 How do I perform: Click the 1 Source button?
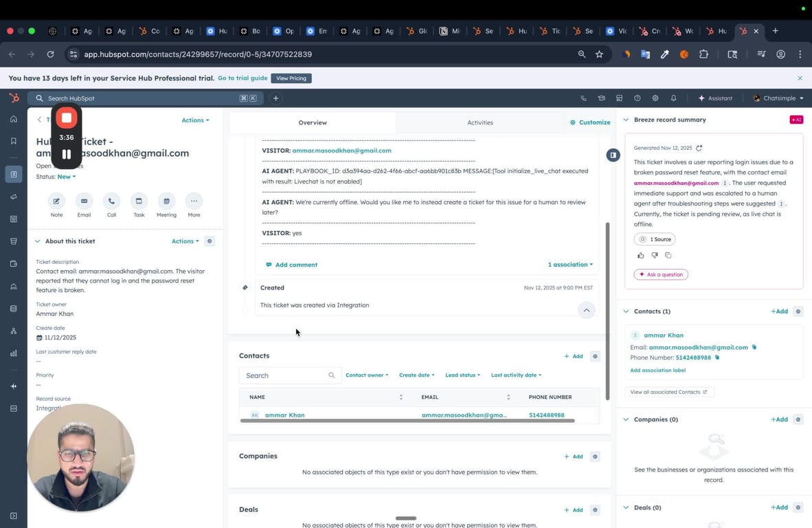click(x=655, y=239)
